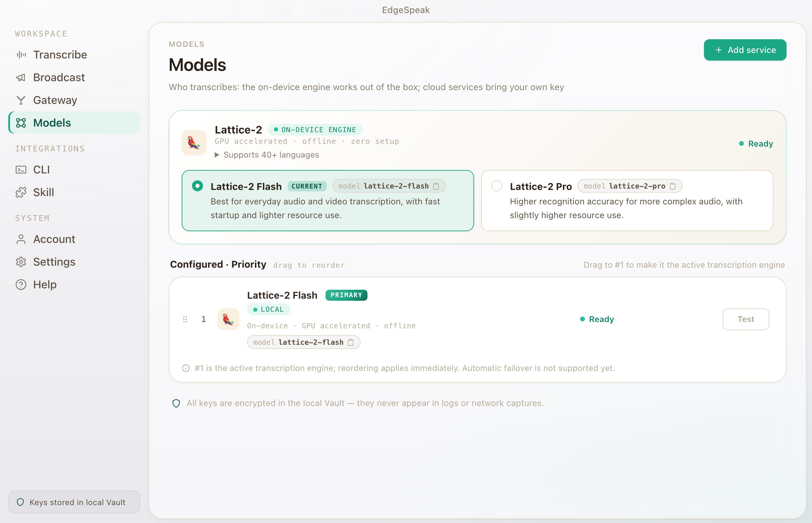Viewport: 812px width, 523px height.
Task: Click the Models nodes icon
Action: click(21, 123)
